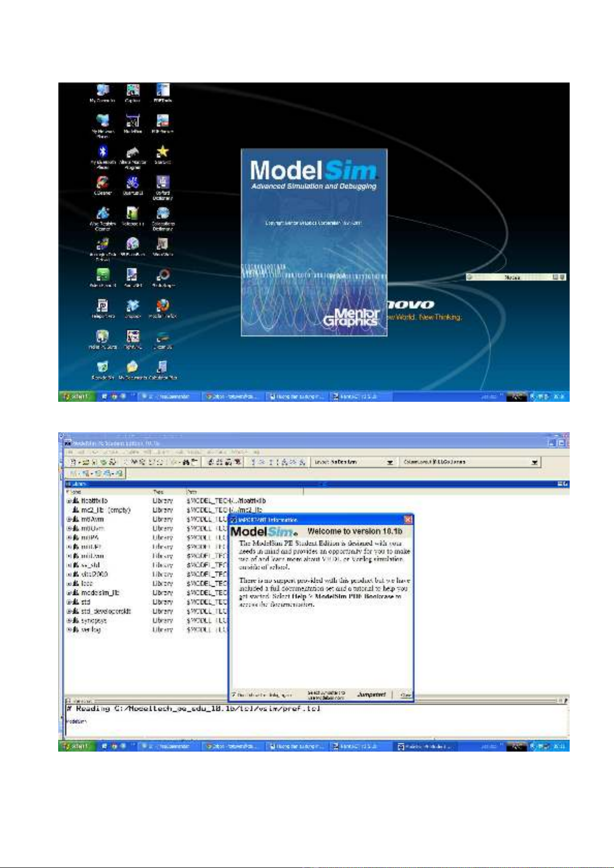Select the sv_std library name
This screenshot has width=614, height=868.
90,565
